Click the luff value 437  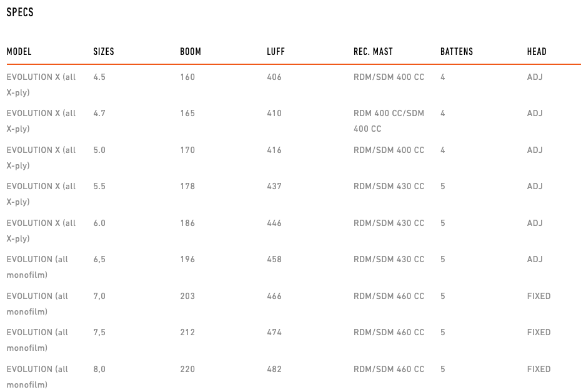(x=274, y=186)
